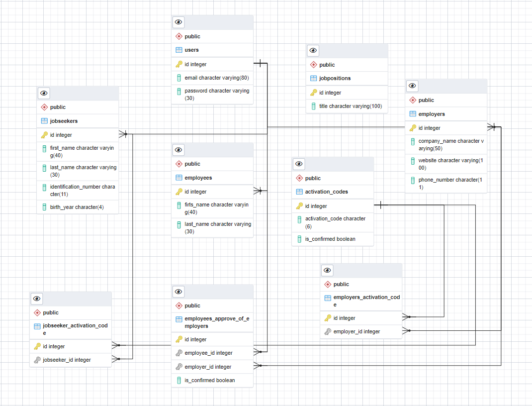532x406 pixels.
Task: Click the key icon on jobpositions id field
Action: (x=314, y=92)
